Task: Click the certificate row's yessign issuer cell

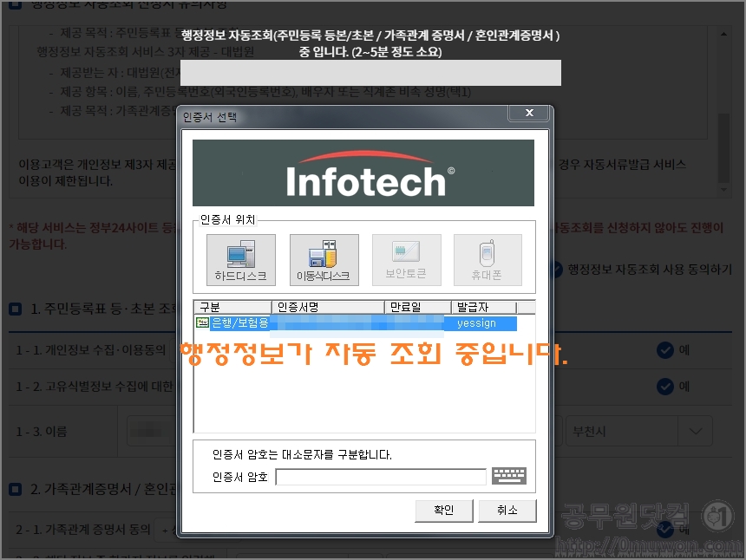Action: click(476, 323)
